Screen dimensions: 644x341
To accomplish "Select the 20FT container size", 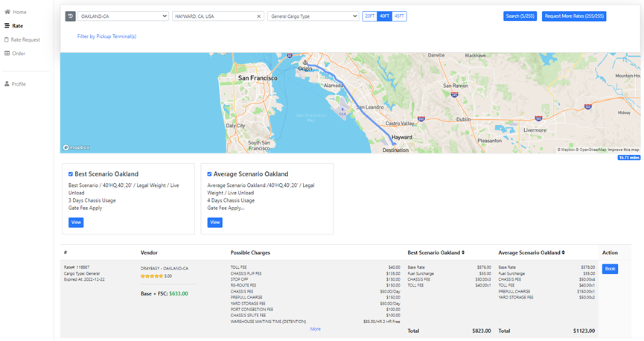I will (369, 16).
